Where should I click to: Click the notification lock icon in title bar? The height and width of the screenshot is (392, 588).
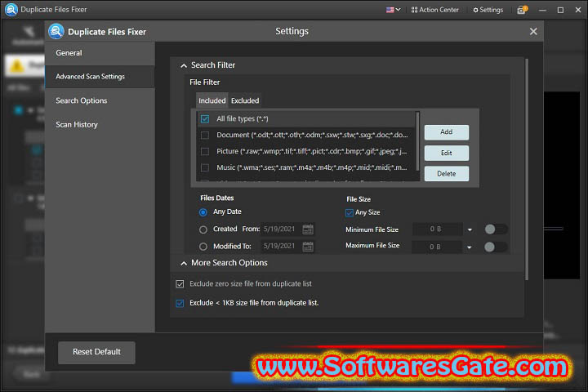tap(522, 10)
